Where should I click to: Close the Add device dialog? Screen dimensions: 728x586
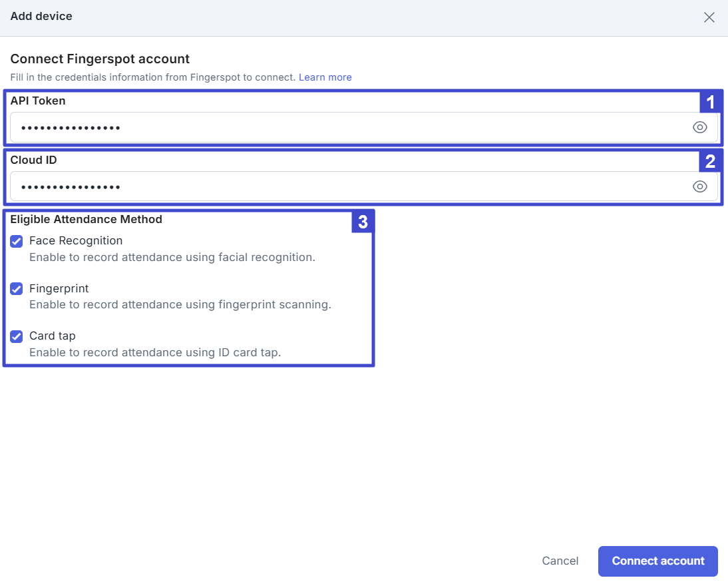709,18
